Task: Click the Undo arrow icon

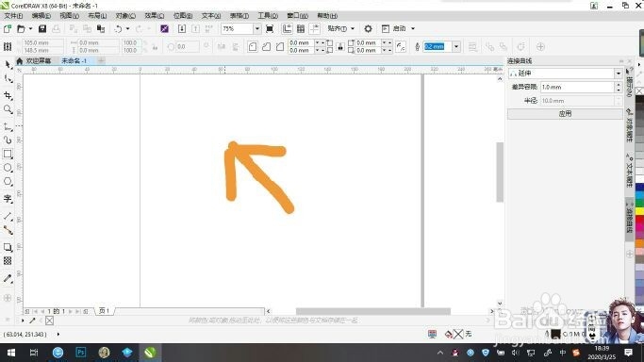Action: tap(118, 28)
